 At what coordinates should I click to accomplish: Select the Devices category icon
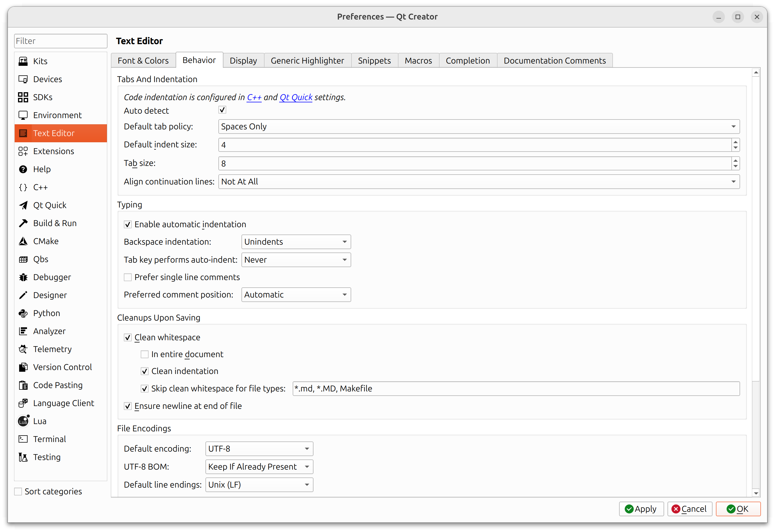coord(23,79)
